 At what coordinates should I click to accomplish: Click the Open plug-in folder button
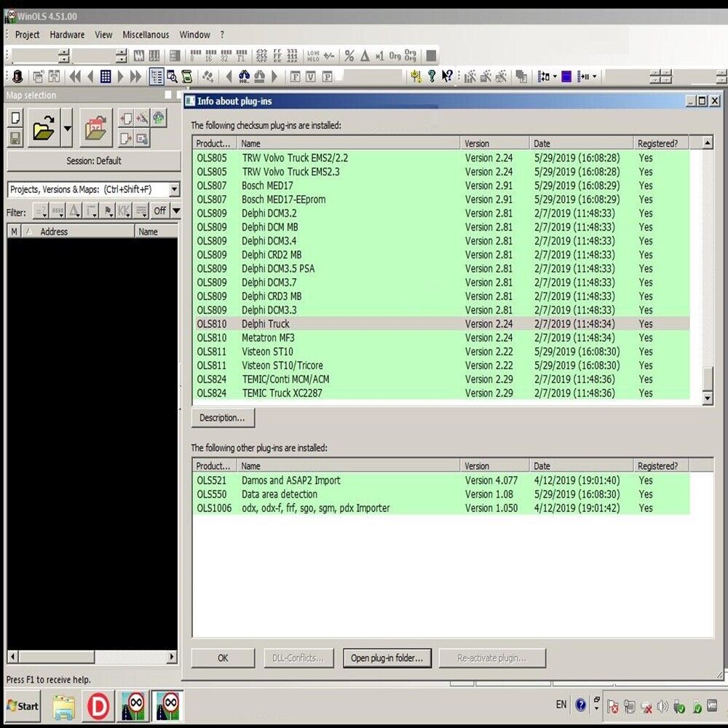coord(387,657)
